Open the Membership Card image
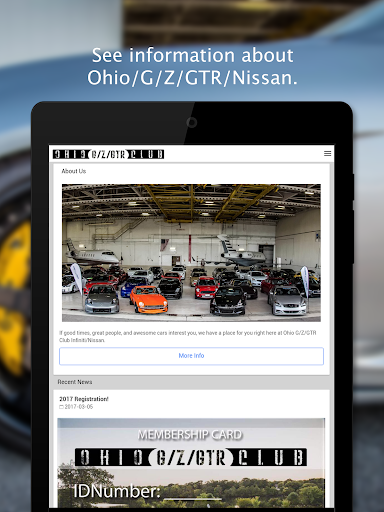384x512 pixels. click(x=191, y=463)
